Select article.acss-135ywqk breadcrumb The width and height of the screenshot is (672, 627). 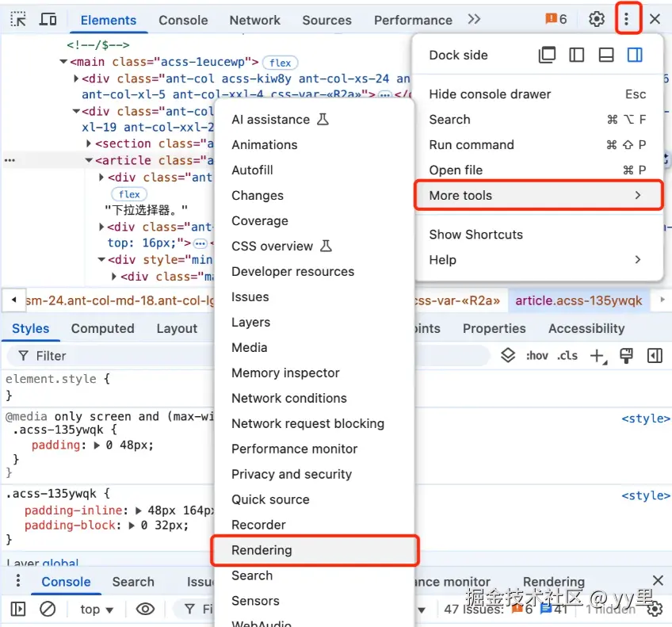click(578, 300)
